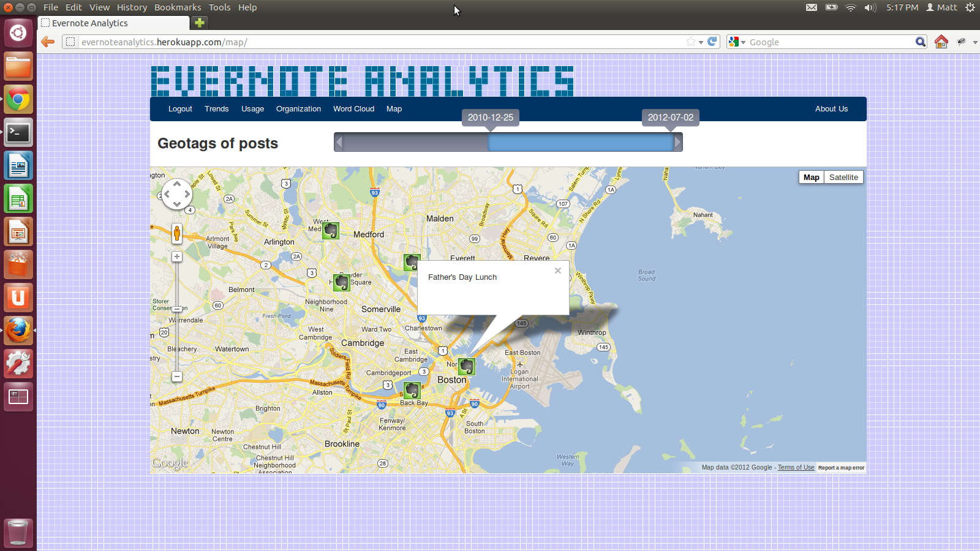
Task: Click the date slider right arrow
Action: point(677,143)
